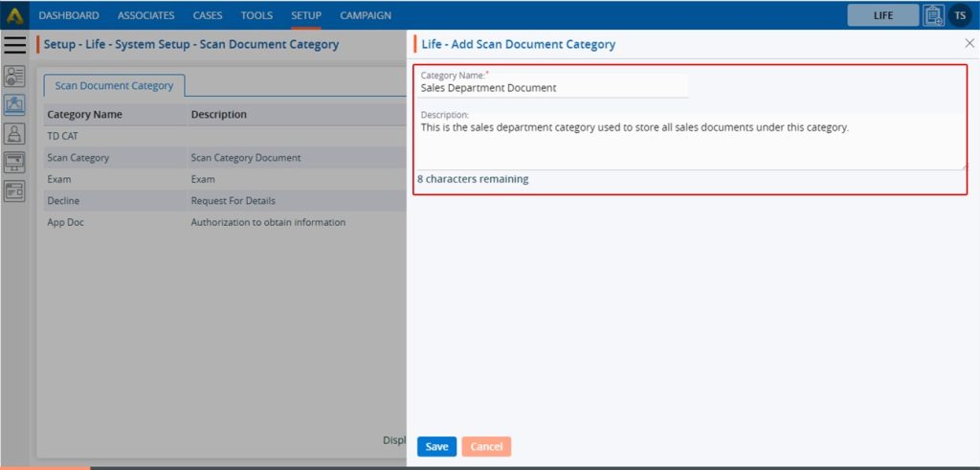The height and width of the screenshot is (470, 980).
Task: Click the clipboard add icon in header
Action: click(933, 15)
